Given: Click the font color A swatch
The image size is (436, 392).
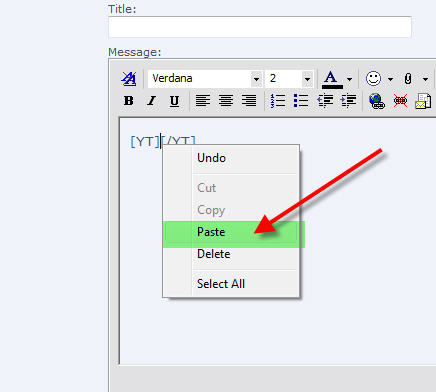Looking at the screenshot, I should (x=332, y=79).
